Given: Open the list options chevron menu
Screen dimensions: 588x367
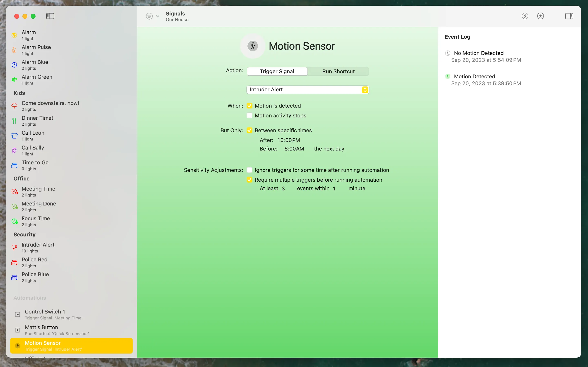Looking at the screenshot, I should tap(157, 16).
